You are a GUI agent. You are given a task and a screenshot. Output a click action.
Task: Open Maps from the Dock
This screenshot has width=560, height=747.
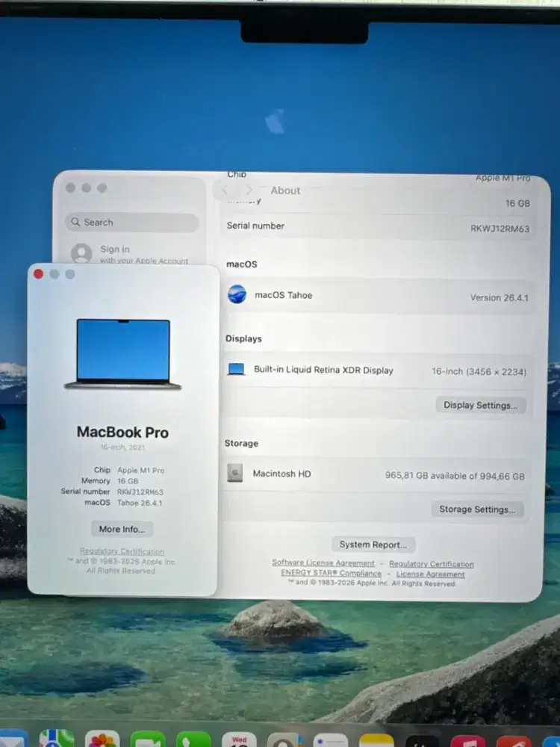(x=57, y=739)
